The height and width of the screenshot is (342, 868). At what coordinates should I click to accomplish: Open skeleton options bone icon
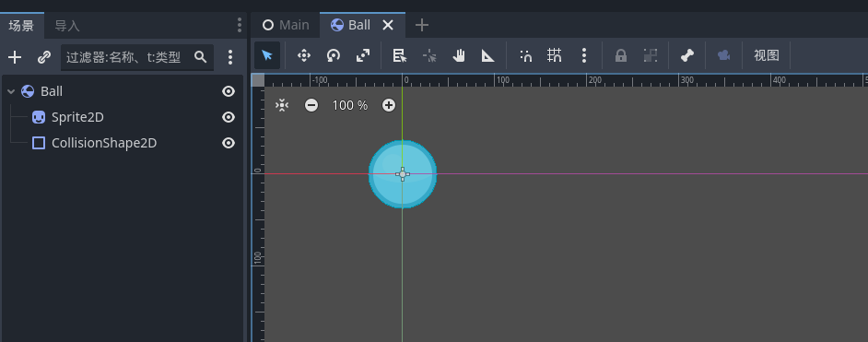click(687, 55)
